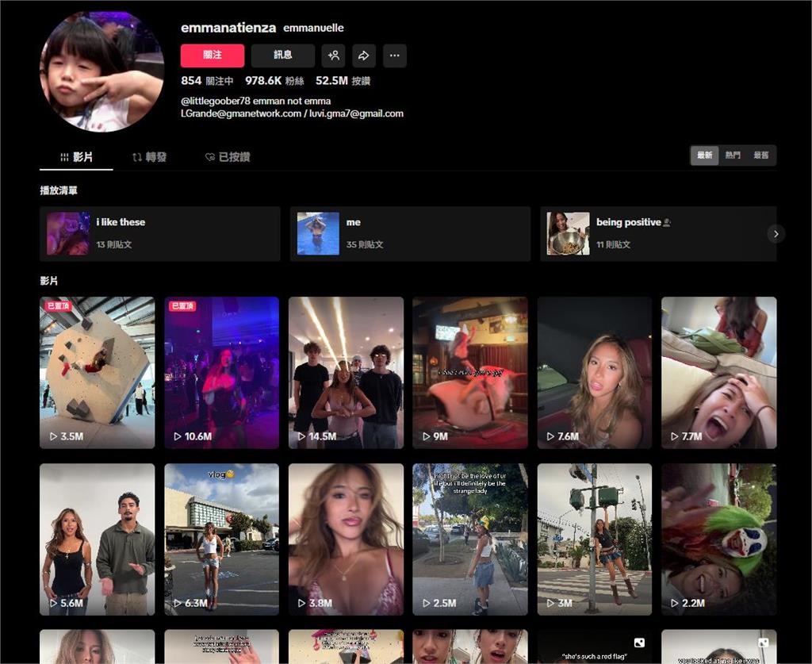This screenshot has width=812, height=664.
Task: Open the three-dots more options menu
Action: (395, 56)
